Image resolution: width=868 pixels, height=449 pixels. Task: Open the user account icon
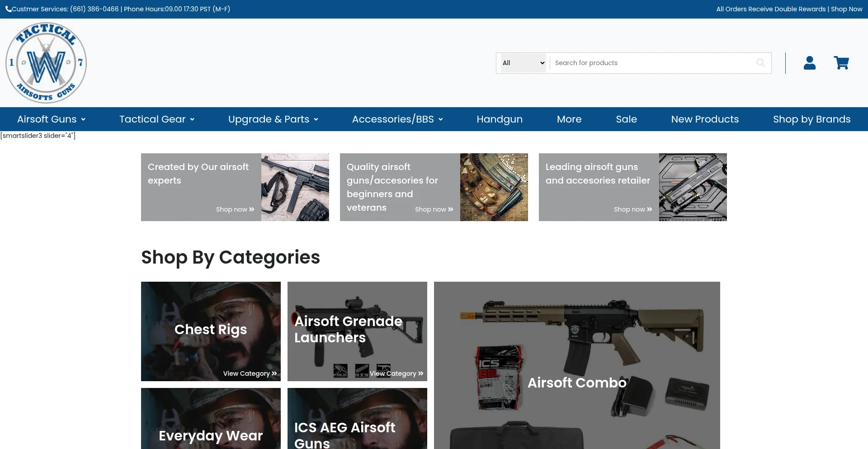coord(809,63)
